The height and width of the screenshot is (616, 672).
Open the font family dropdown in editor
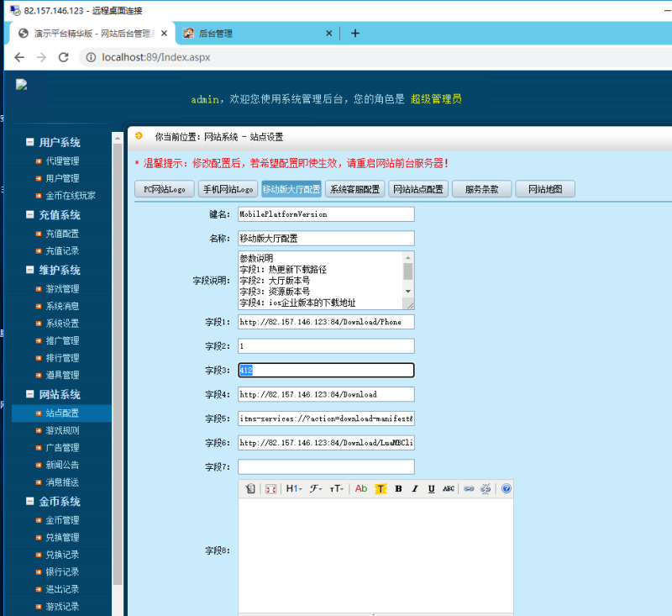coord(313,488)
